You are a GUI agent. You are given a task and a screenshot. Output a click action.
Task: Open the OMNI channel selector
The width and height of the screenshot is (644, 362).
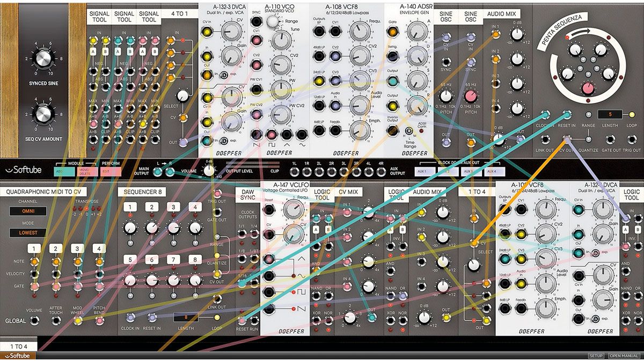click(x=27, y=211)
